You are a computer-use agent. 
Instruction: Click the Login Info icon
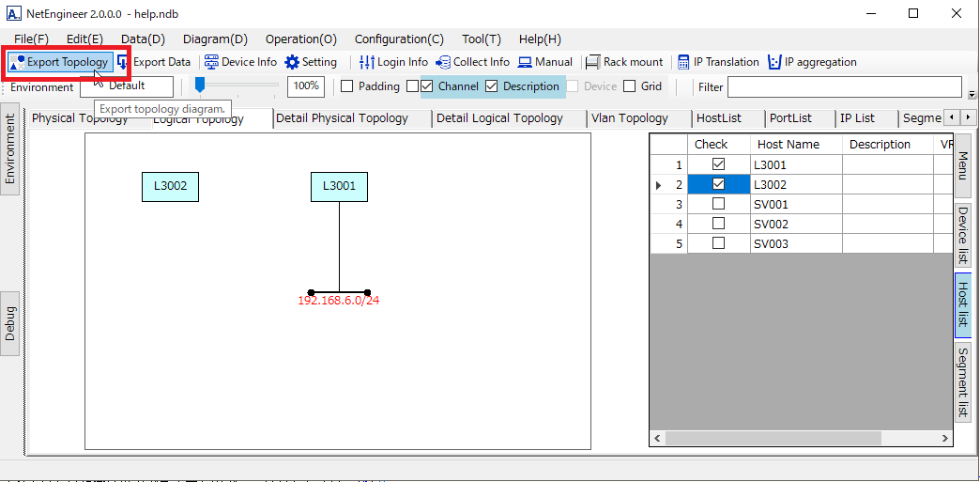[x=367, y=62]
